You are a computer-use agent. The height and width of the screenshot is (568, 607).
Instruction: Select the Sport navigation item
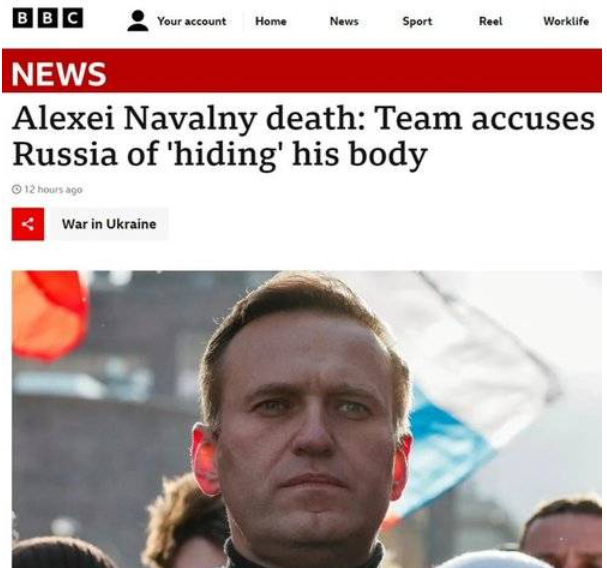(417, 21)
